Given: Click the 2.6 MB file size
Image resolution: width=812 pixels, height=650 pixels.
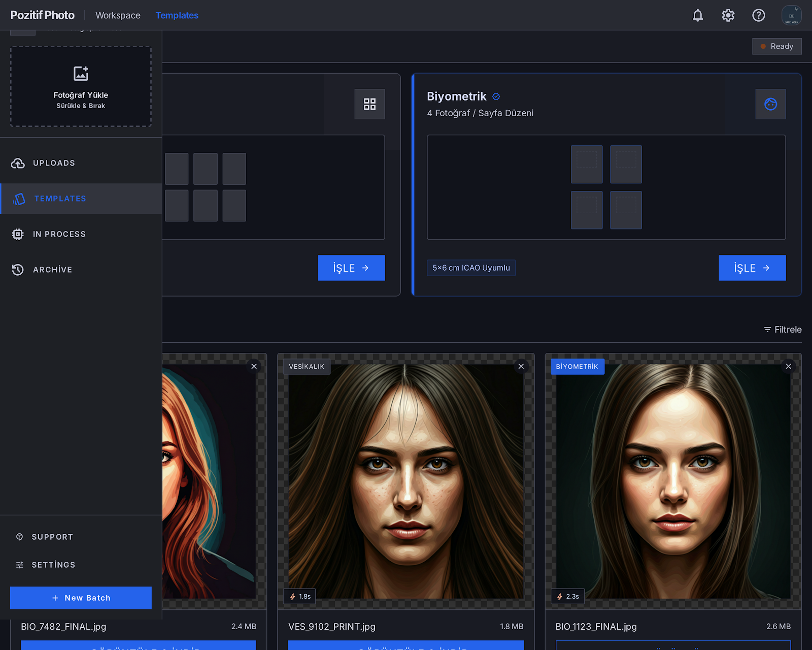Looking at the screenshot, I should coord(779,627).
